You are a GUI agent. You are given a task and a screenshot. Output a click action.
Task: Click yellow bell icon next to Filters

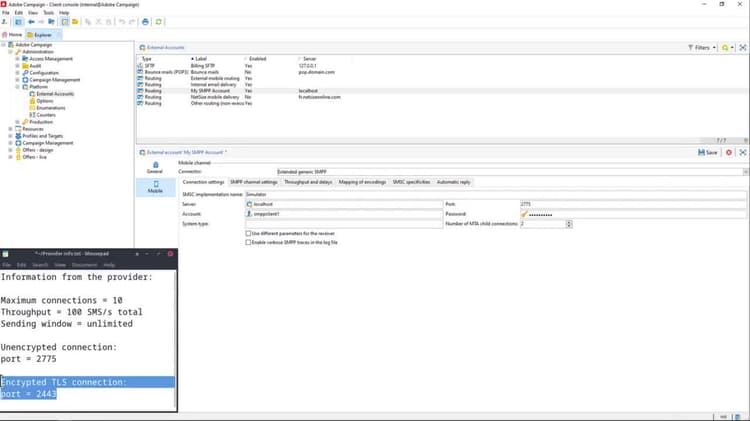coord(725,48)
